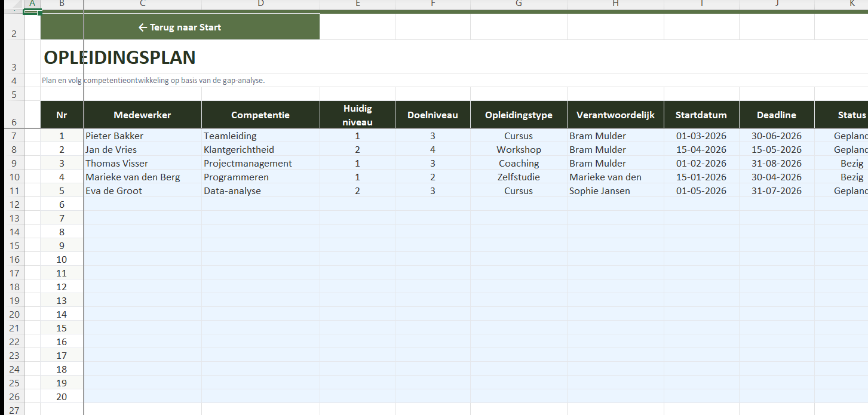Image resolution: width=868 pixels, height=415 pixels.
Task: Select the Competentie table header
Action: pyautogui.click(x=260, y=115)
